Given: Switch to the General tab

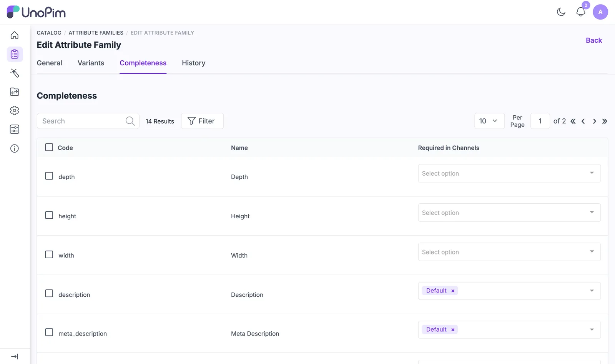Looking at the screenshot, I should (x=49, y=63).
